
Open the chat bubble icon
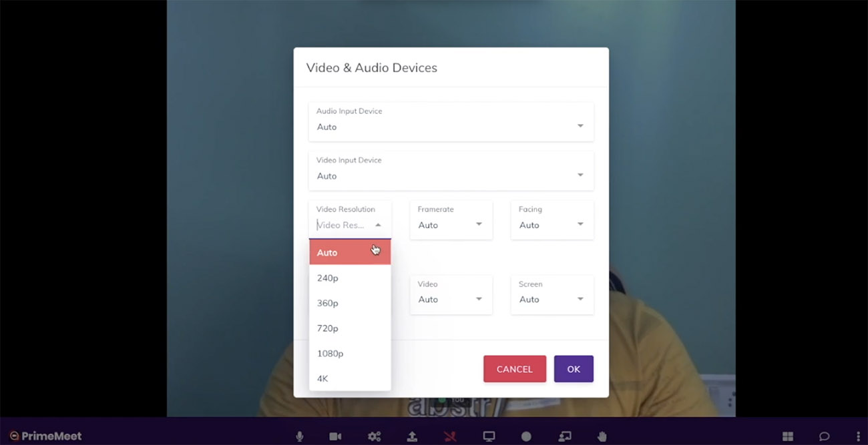(x=825, y=436)
